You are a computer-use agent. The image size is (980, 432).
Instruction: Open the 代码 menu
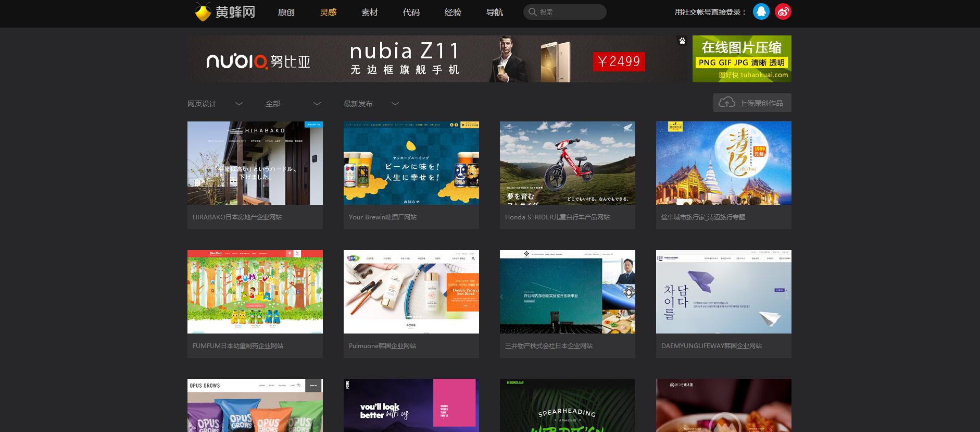point(411,12)
